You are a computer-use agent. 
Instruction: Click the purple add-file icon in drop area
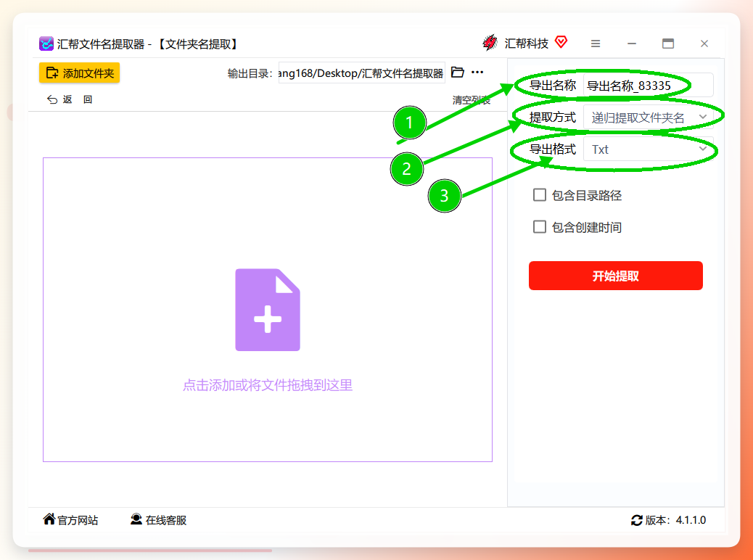[268, 310]
